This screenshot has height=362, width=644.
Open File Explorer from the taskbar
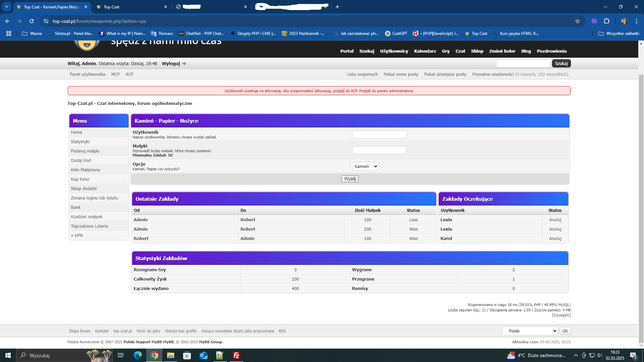(x=171, y=355)
